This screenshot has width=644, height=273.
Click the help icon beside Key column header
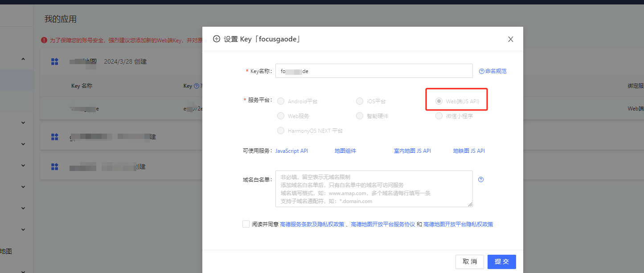(x=197, y=86)
